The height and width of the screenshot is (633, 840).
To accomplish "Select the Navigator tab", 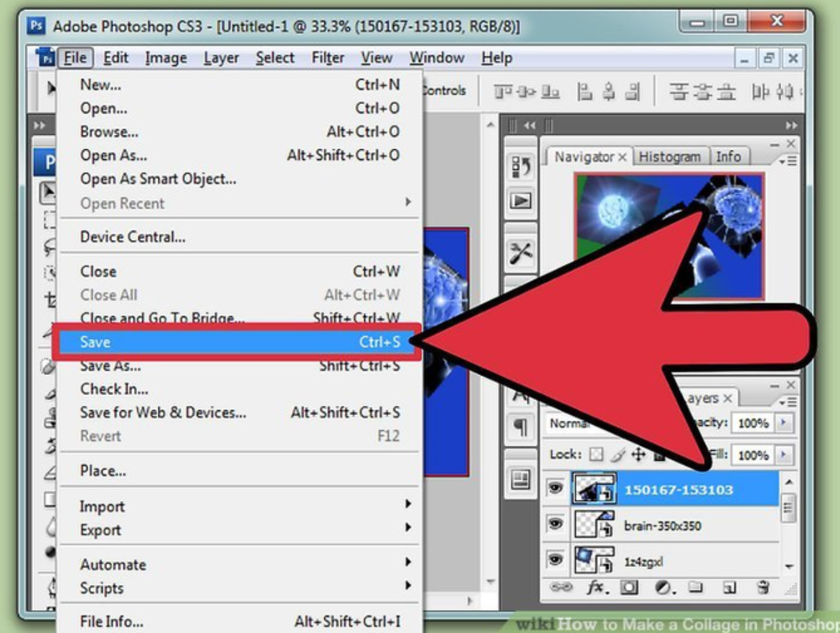I will click(x=584, y=157).
